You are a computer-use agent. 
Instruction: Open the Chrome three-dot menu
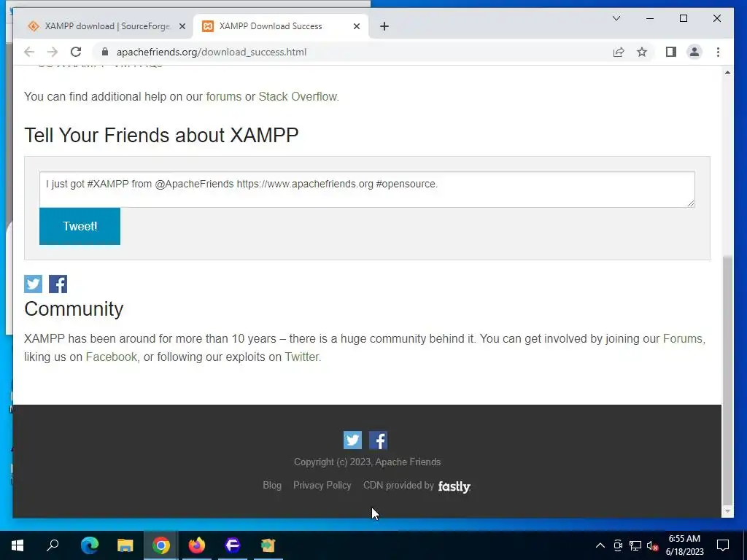click(x=718, y=52)
